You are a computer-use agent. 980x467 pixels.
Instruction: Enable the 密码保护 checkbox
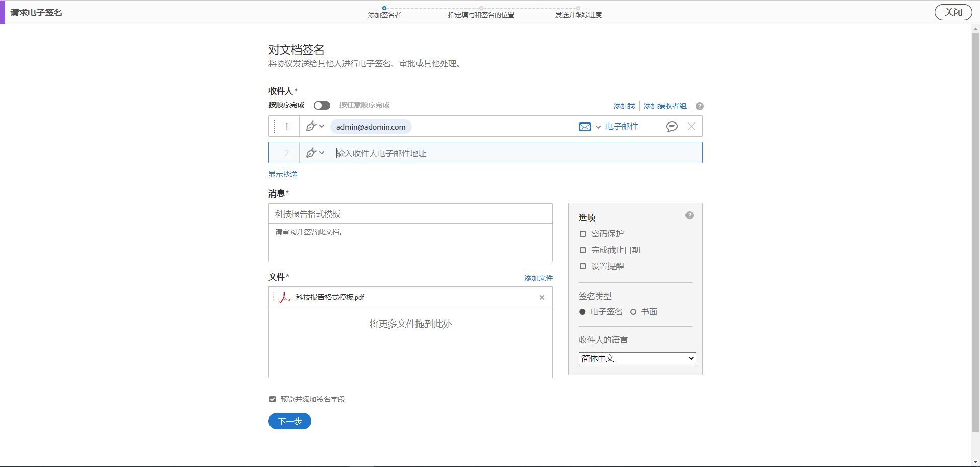[583, 234]
